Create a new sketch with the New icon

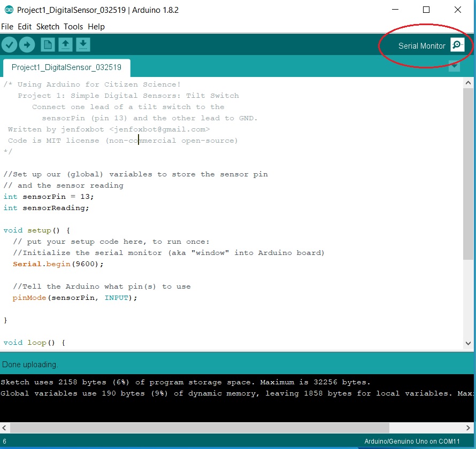[x=48, y=44]
